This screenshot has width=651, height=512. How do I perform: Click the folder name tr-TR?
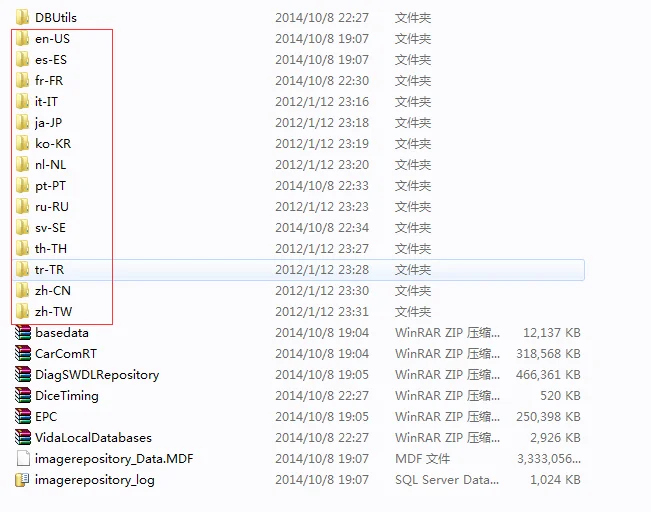pos(49,269)
